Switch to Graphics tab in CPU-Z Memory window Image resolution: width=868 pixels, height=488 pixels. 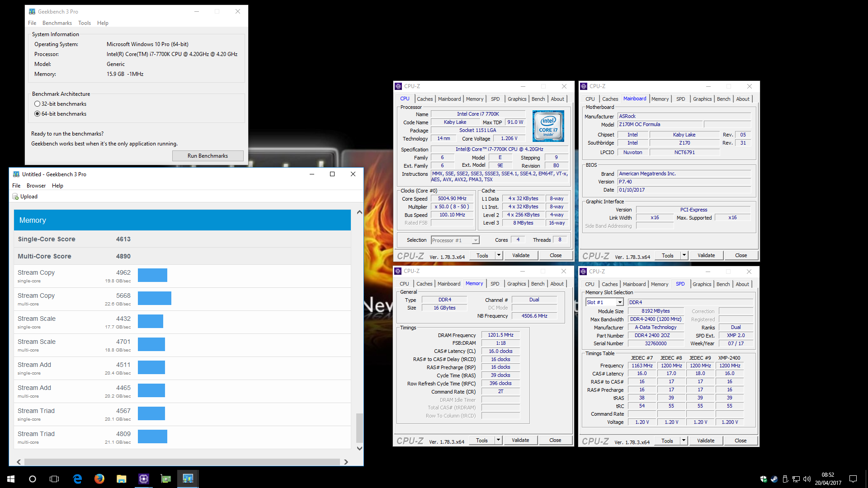[516, 284]
